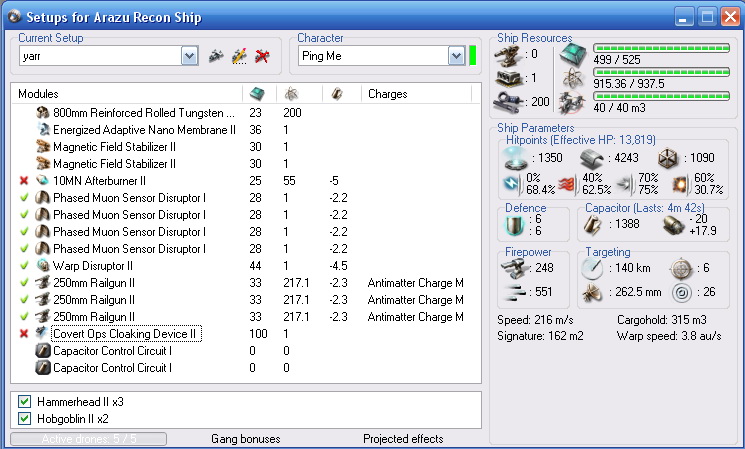
Task: Click the Signature: 162 m2 value
Action: coord(540,336)
